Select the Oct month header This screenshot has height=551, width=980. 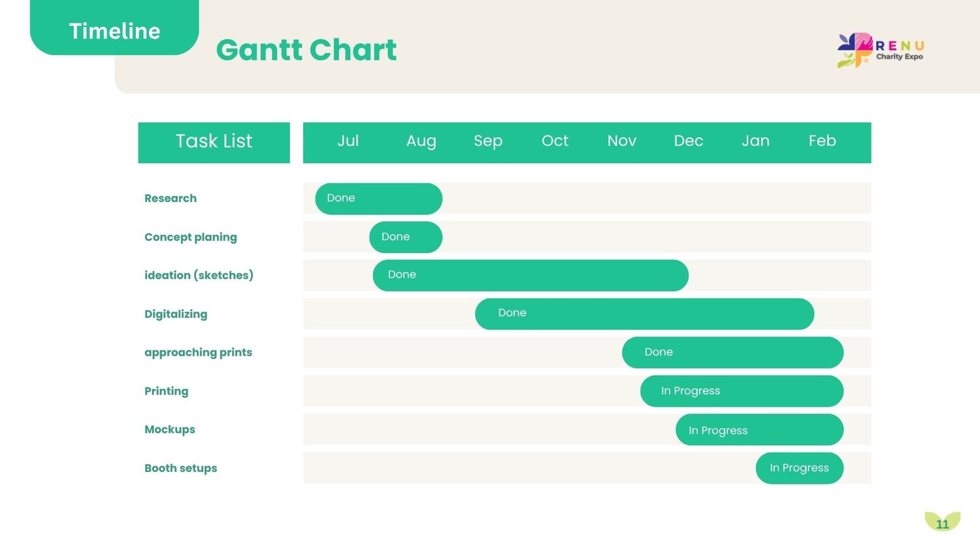click(555, 141)
